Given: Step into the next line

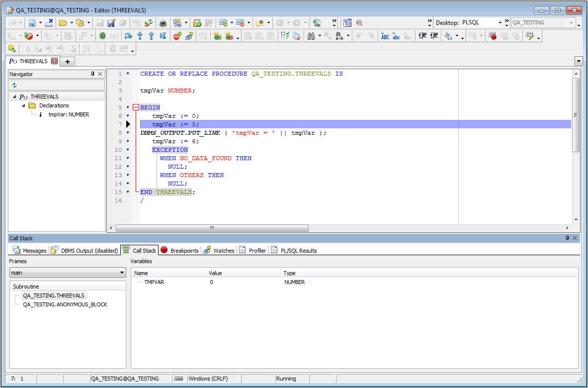Looking at the screenshot, I should pos(140,35).
